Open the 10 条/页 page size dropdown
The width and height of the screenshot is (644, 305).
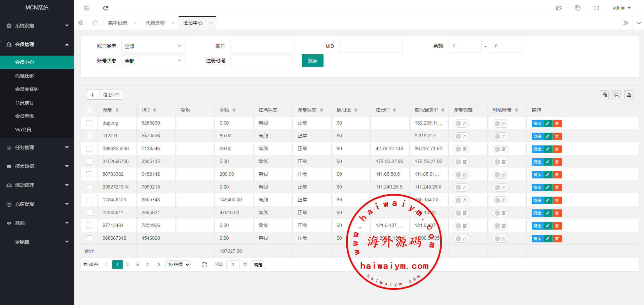pyautogui.click(x=179, y=265)
